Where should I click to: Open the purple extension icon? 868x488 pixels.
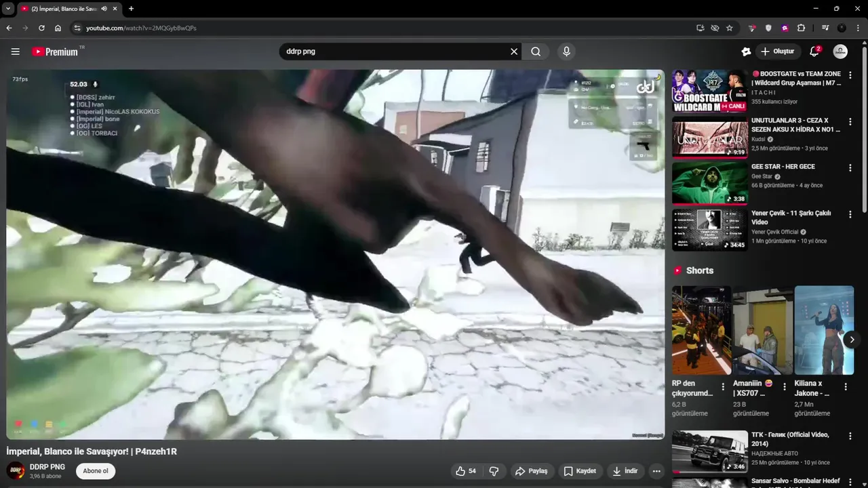[785, 28]
